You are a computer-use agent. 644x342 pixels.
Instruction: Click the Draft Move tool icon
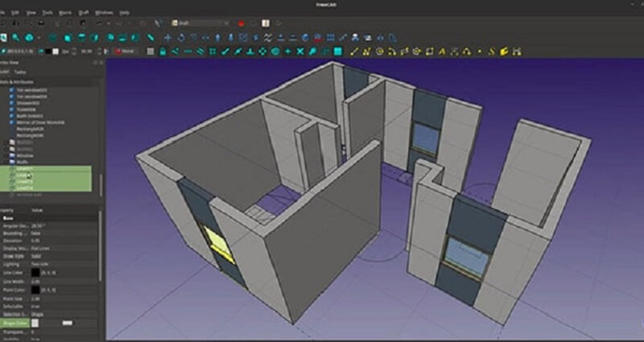[168, 38]
